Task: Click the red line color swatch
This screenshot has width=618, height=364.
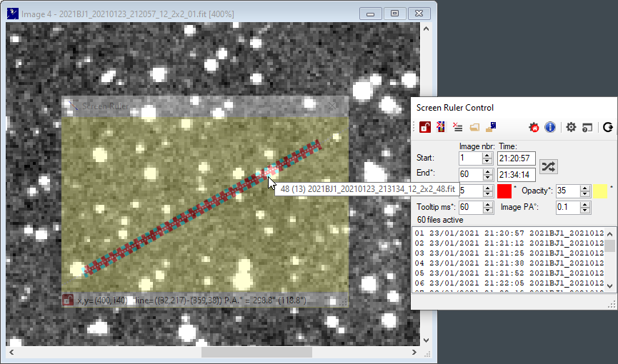Action: click(x=504, y=191)
